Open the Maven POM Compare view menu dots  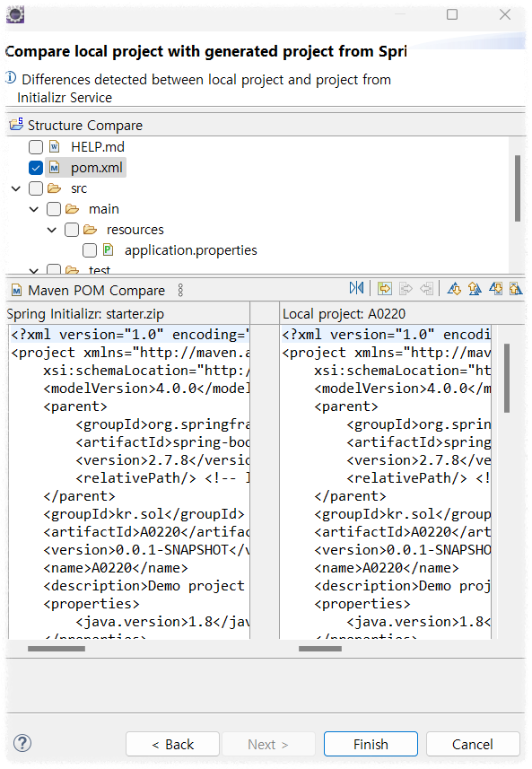(x=180, y=291)
